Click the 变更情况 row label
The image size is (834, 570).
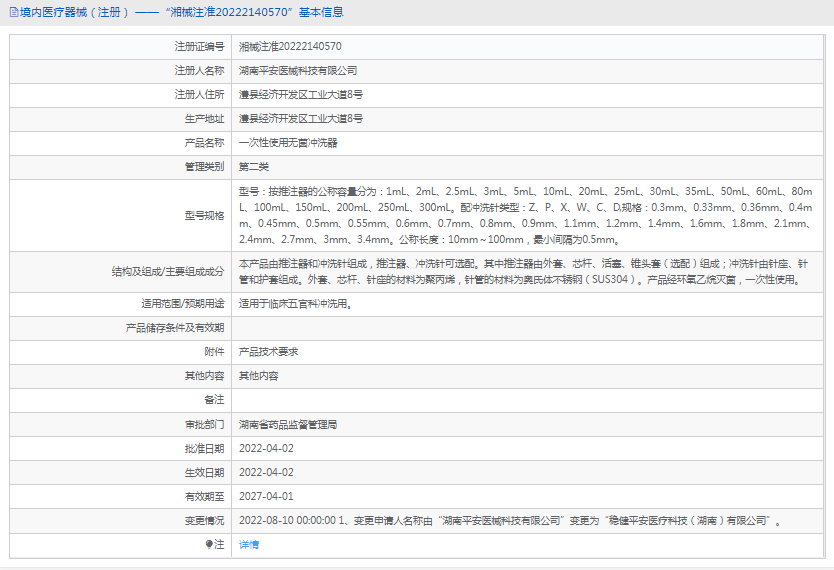[204, 521]
